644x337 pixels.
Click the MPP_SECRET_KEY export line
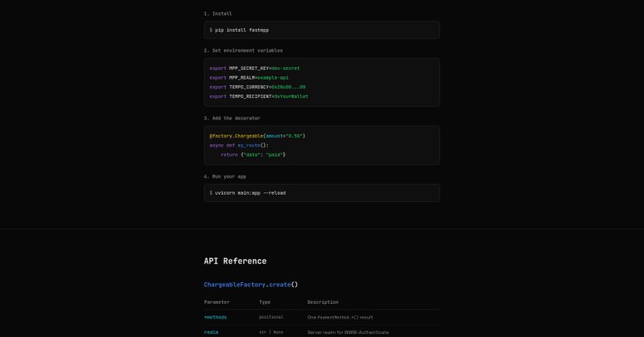click(254, 68)
